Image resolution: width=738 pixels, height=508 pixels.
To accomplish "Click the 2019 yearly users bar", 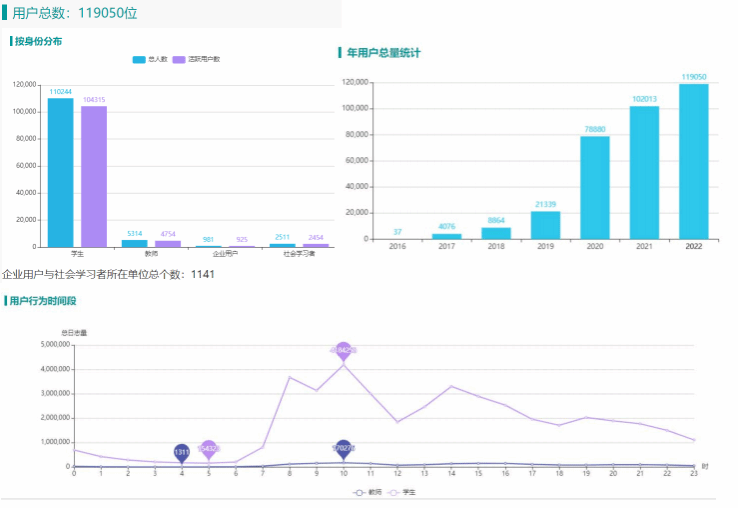I will [545, 225].
